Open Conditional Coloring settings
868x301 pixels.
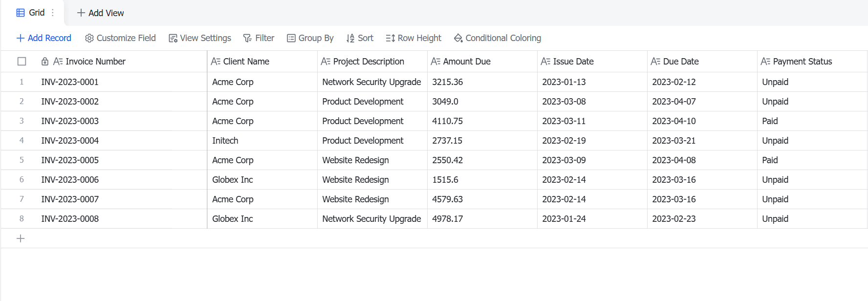[498, 38]
